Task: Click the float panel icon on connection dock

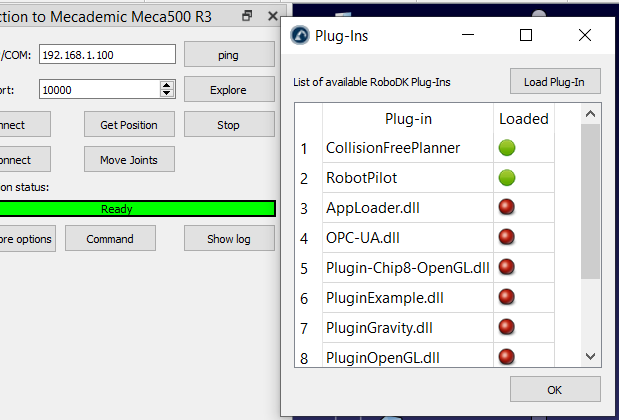Action: [x=247, y=16]
